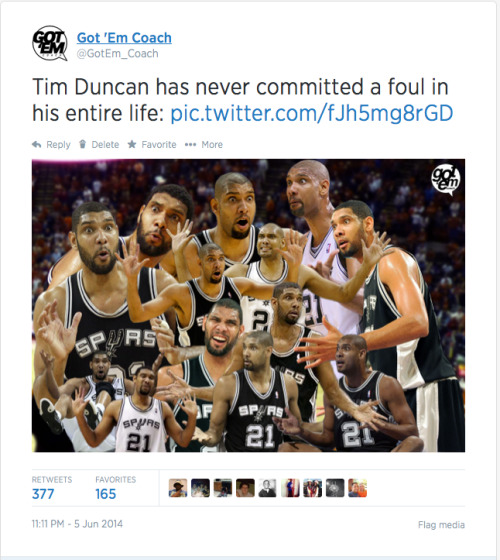Click the Got 'Em Coach profile avatar
This screenshot has width=500, height=560.
tap(50, 43)
